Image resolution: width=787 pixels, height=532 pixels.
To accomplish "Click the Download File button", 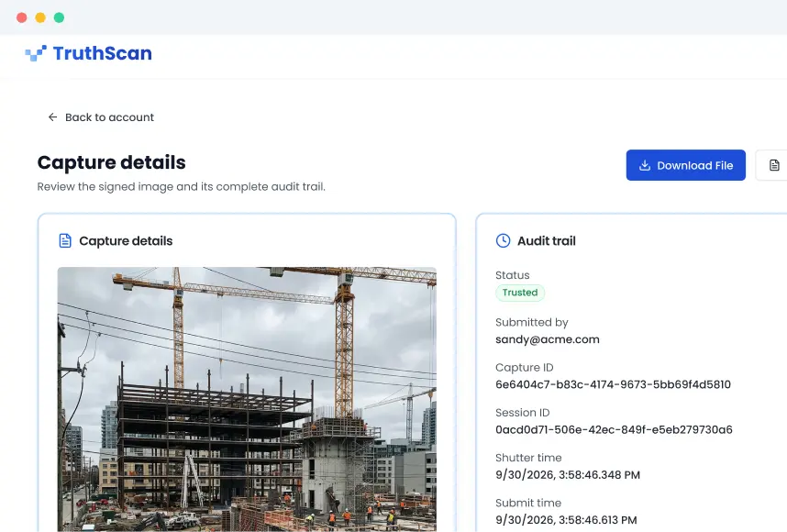I will pos(685,165).
